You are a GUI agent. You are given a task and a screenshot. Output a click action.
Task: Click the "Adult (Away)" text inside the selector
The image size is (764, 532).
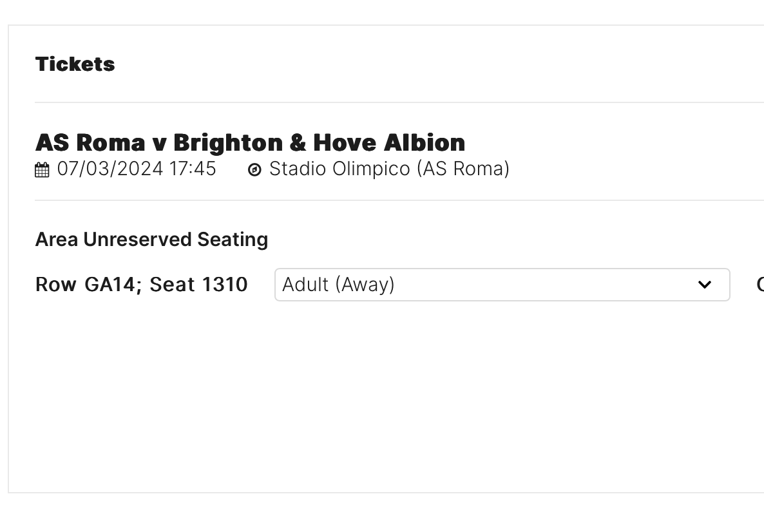(338, 285)
